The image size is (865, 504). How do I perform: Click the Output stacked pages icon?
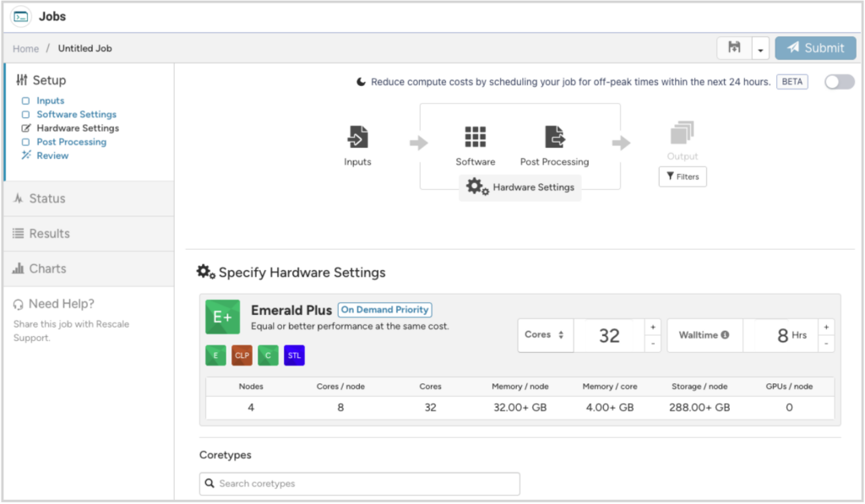pyautogui.click(x=682, y=133)
